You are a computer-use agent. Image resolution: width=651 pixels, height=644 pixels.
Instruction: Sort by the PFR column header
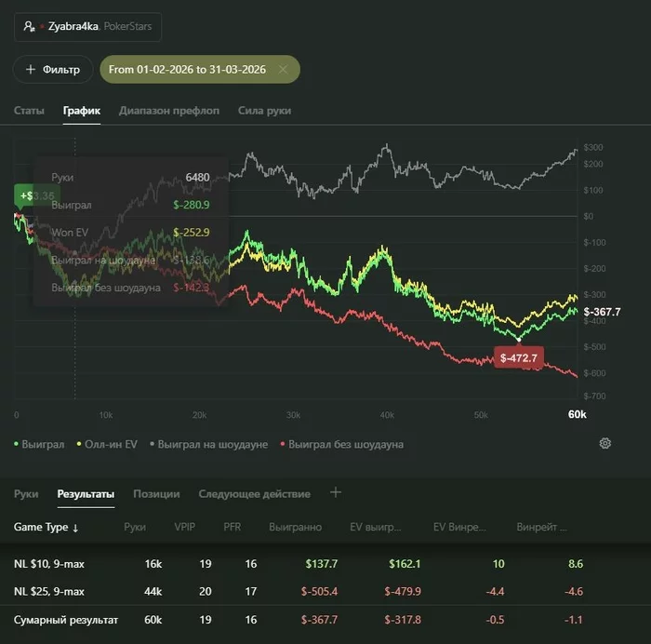[x=232, y=527]
